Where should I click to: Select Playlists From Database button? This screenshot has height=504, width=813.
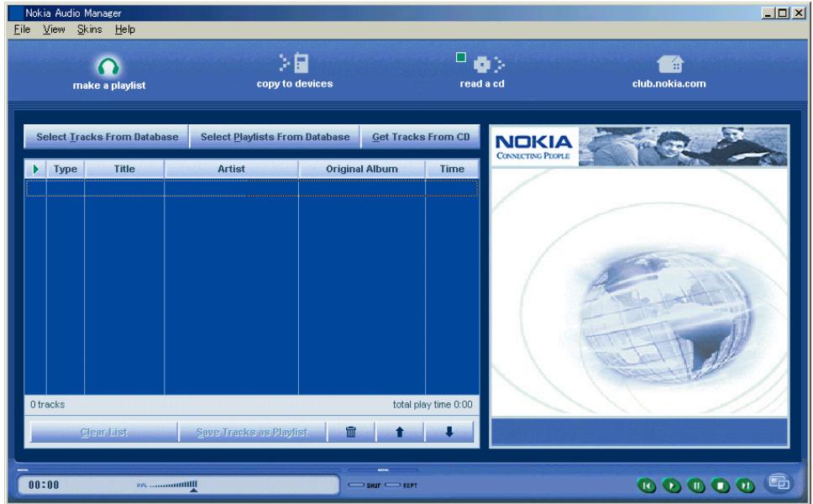tap(275, 137)
